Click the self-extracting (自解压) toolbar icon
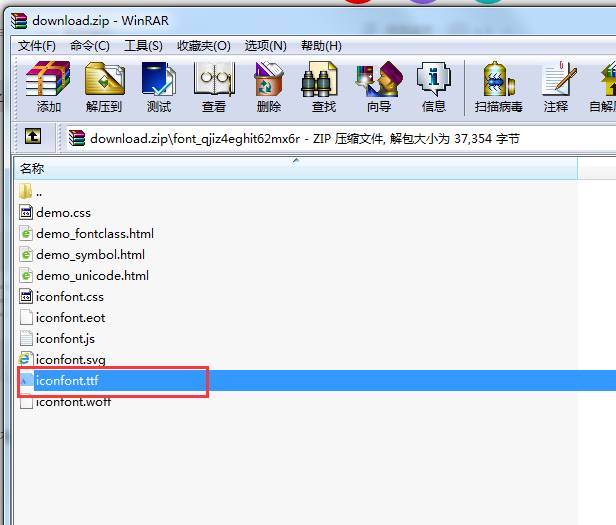This screenshot has width=616, height=525. click(607, 79)
